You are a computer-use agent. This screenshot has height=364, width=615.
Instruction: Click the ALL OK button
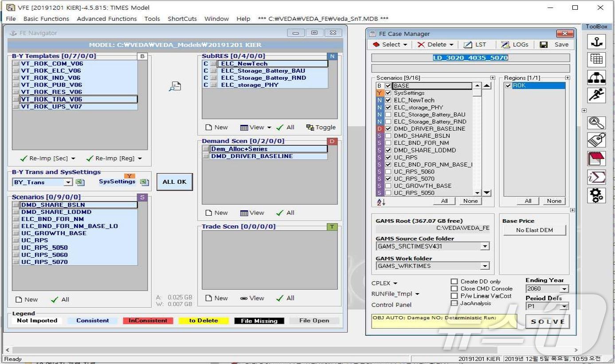[x=175, y=182]
